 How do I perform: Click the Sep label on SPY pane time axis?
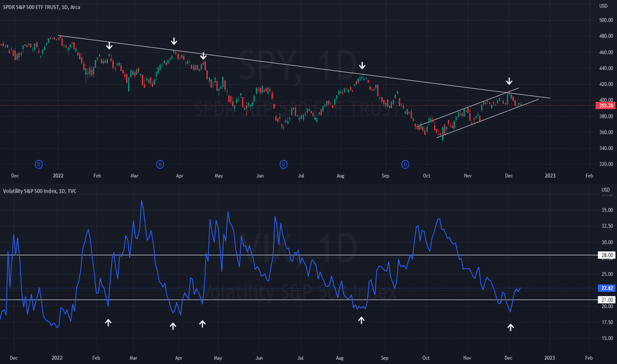click(x=385, y=175)
